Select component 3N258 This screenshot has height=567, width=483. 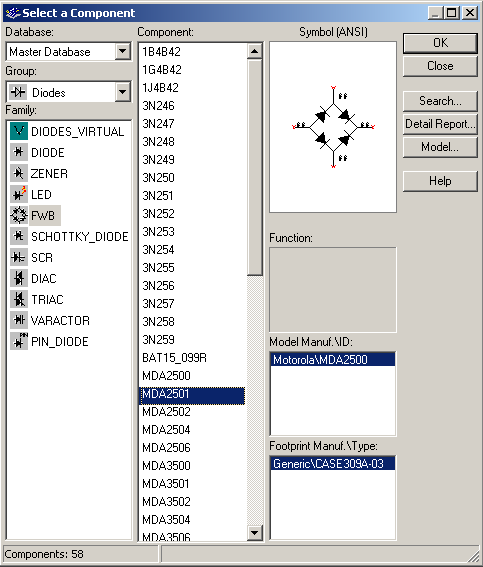coord(158,322)
